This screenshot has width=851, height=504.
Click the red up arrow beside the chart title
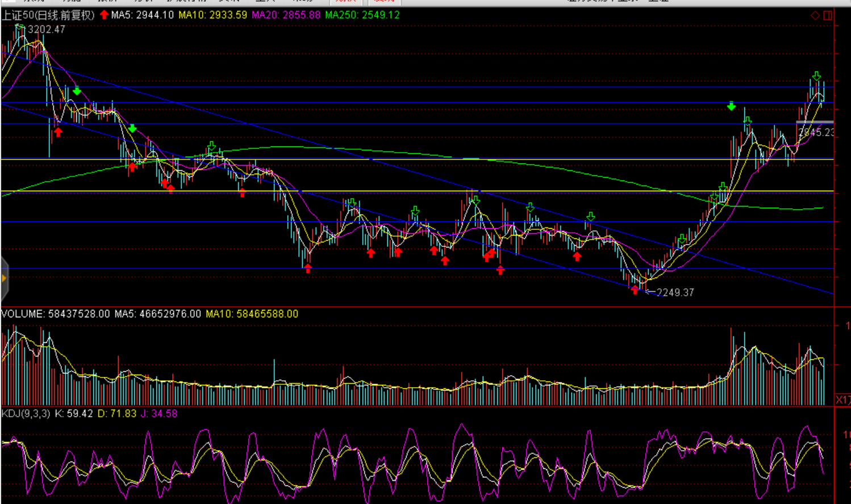104,15
